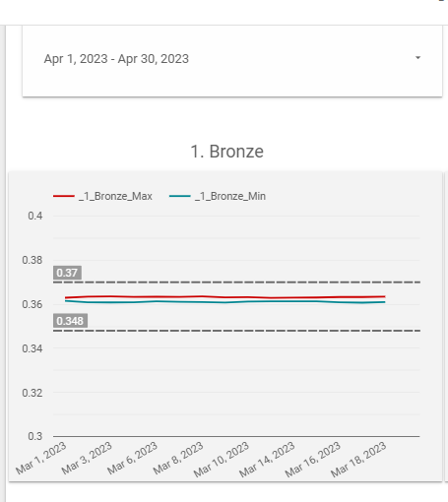The image size is (448, 502).
Task: Click the red Bronze Max data line
Action: pos(225,297)
